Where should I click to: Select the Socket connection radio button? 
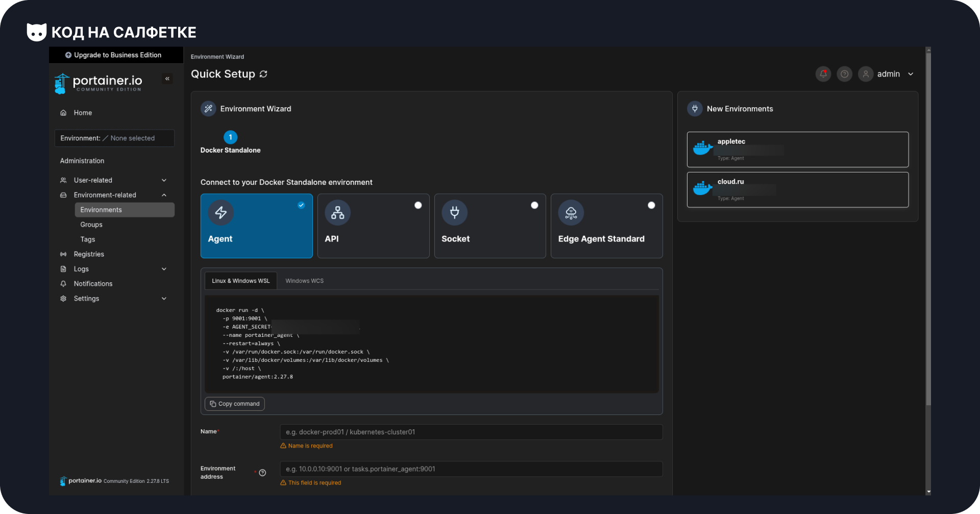(x=534, y=205)
